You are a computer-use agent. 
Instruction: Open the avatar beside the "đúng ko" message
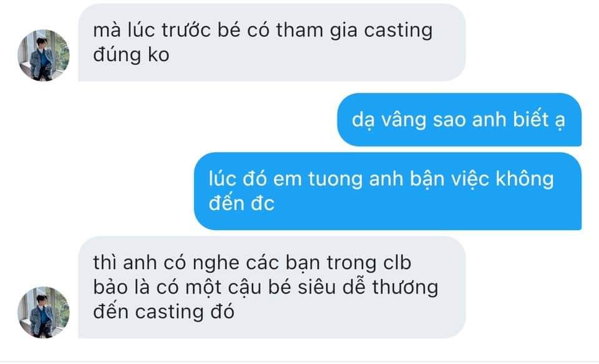pyautogui.click(x=44, y=55)
